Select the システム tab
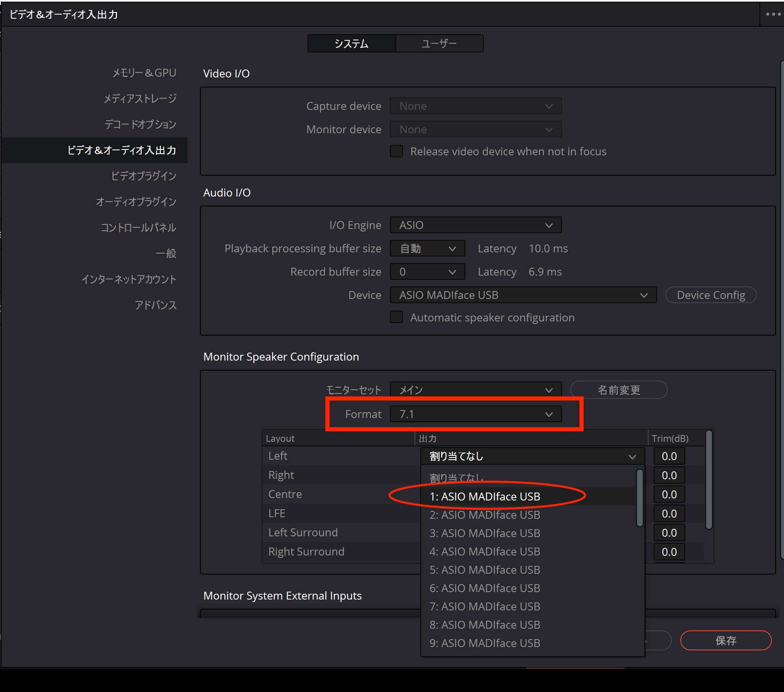Image resolution: width=784 pixels, height=692 pixels. point(351,44)
